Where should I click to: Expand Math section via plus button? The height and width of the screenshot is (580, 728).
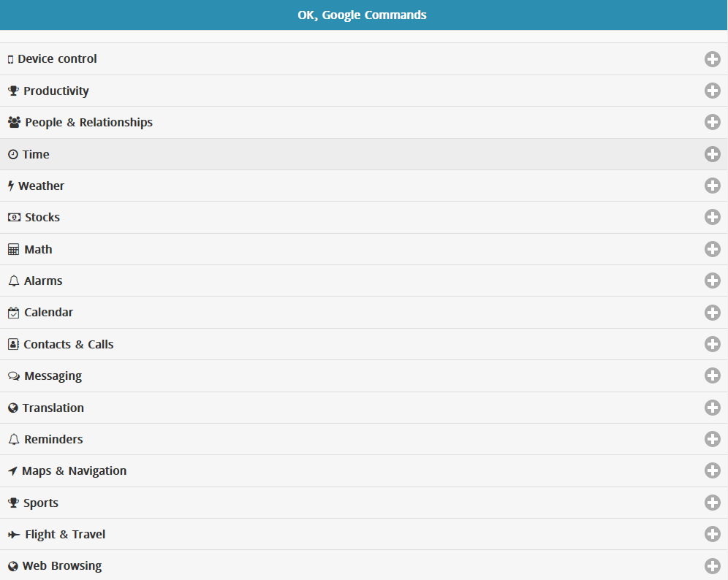[x=712, y=249]
